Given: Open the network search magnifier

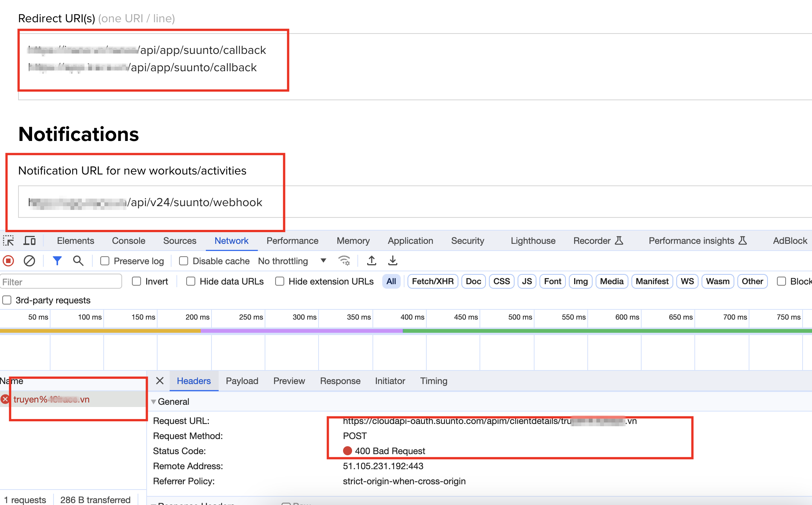Looking at the screenshot, I should 78,261.
